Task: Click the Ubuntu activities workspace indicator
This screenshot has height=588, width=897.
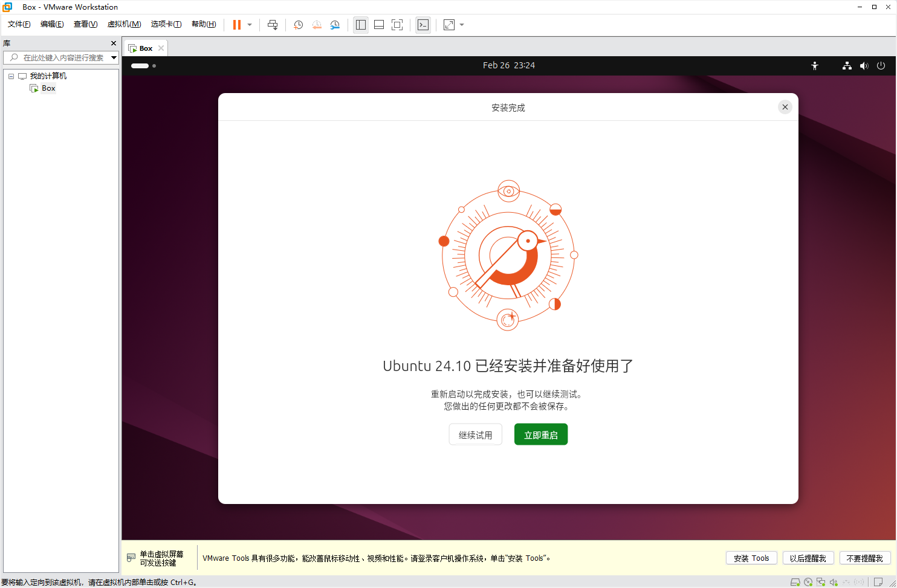Action: (143, 66)
